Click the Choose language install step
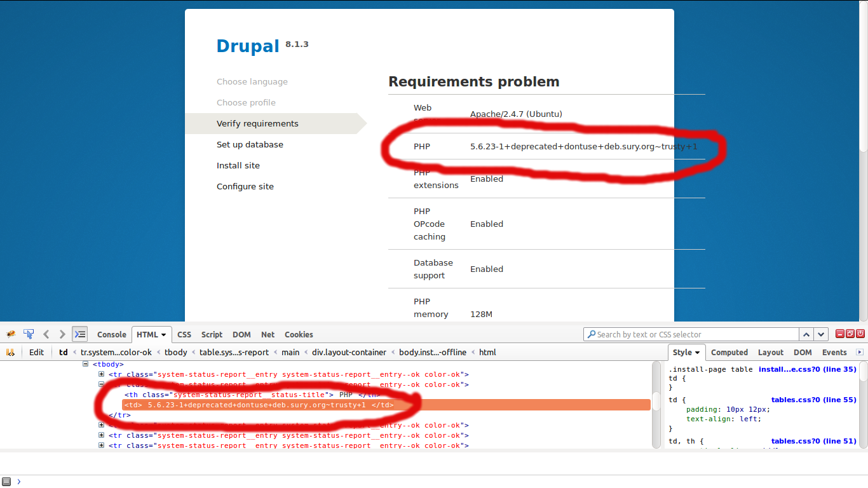The width and height of the screenshot is (868, 488). pyautogui.click(x=252, y=81)
